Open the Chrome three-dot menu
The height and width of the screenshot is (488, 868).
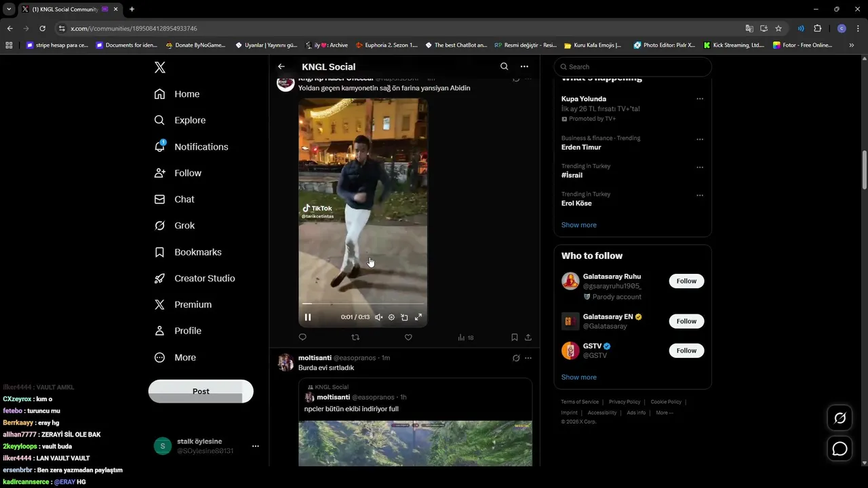[859, 28]
